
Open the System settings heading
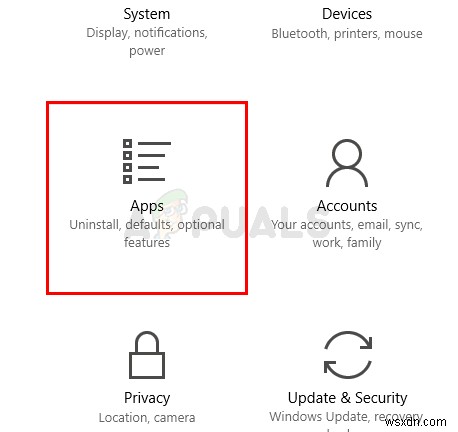click(147, 14)
